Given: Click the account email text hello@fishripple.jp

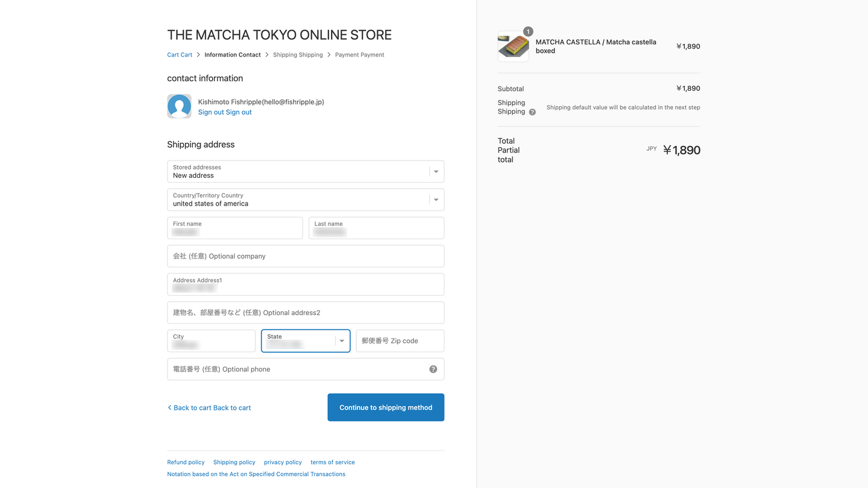Looking at the screenshot, I should coord(293,102).
